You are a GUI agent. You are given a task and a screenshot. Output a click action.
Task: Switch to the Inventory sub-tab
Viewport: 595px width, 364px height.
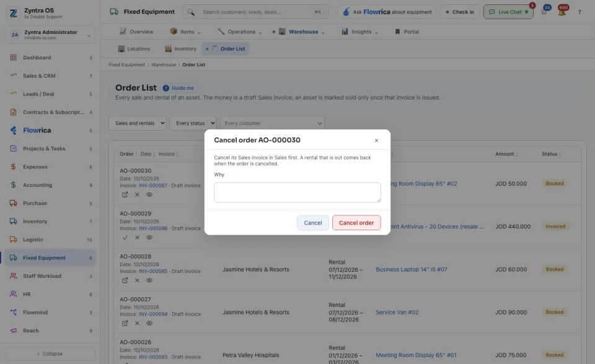point(180,48)
